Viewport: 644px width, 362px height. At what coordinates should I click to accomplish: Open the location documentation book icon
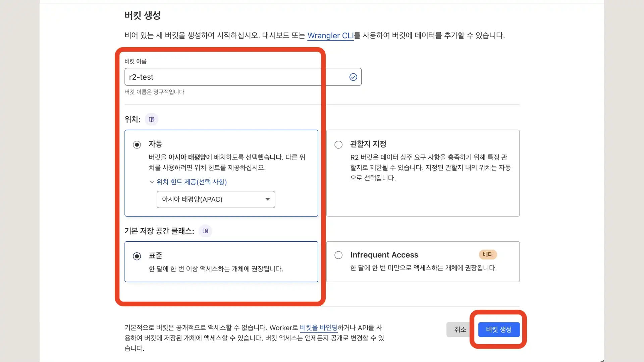(x=152, y=119)
